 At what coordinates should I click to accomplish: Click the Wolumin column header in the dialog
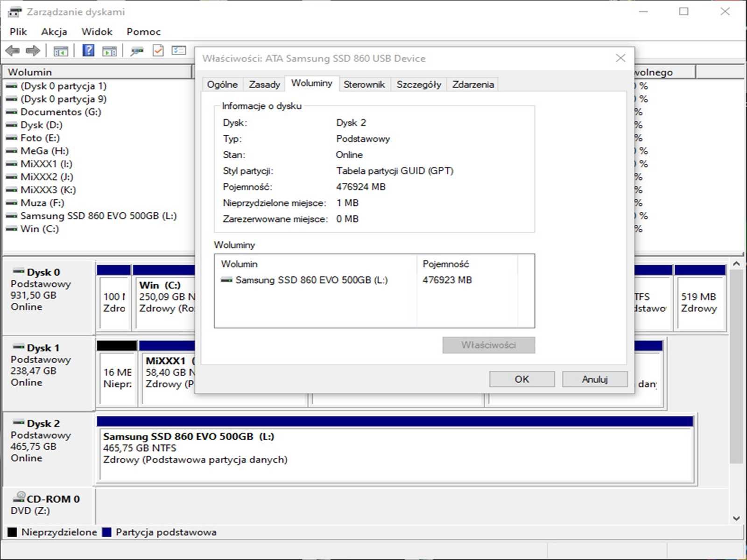tap(316, 264)
